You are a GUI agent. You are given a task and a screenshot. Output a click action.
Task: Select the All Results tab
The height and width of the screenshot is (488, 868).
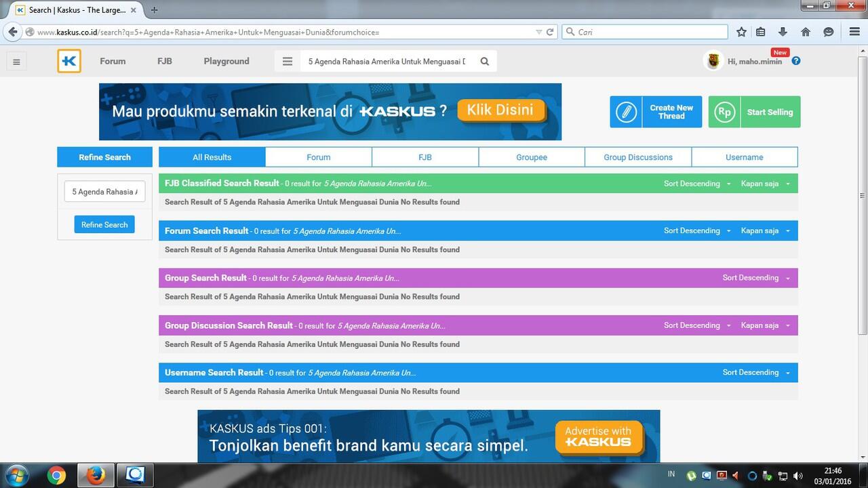[212, 157]
